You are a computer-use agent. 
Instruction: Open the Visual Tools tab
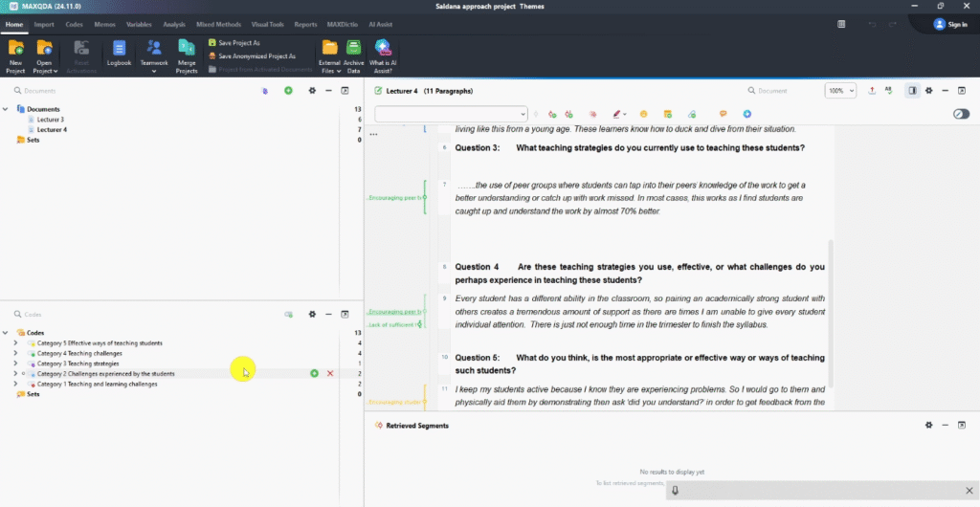pyautogui.click(x=267, y=24)
